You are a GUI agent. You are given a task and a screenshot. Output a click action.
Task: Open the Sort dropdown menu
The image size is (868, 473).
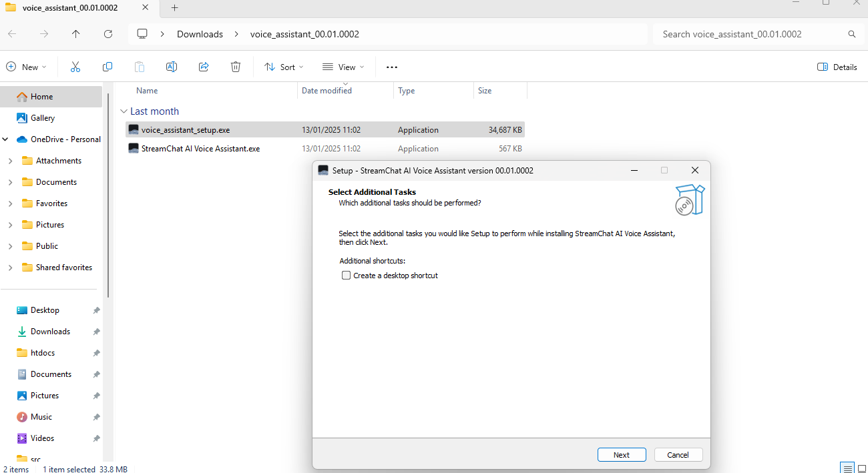[x=284, y=67]
